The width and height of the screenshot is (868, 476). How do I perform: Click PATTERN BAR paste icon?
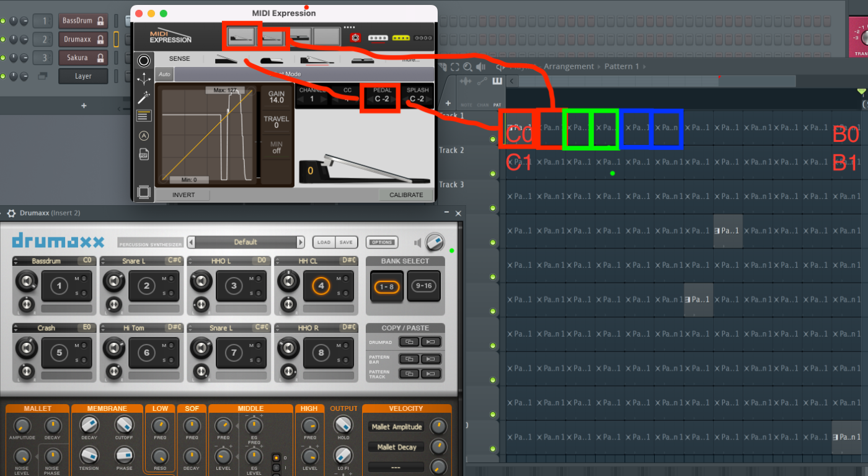pos(431,359)
